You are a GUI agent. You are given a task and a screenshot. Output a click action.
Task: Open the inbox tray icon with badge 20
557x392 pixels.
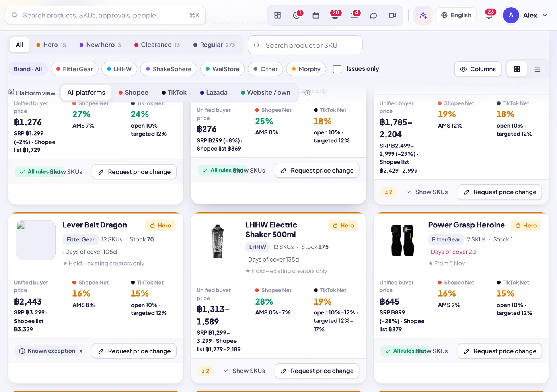pos(335,16)
